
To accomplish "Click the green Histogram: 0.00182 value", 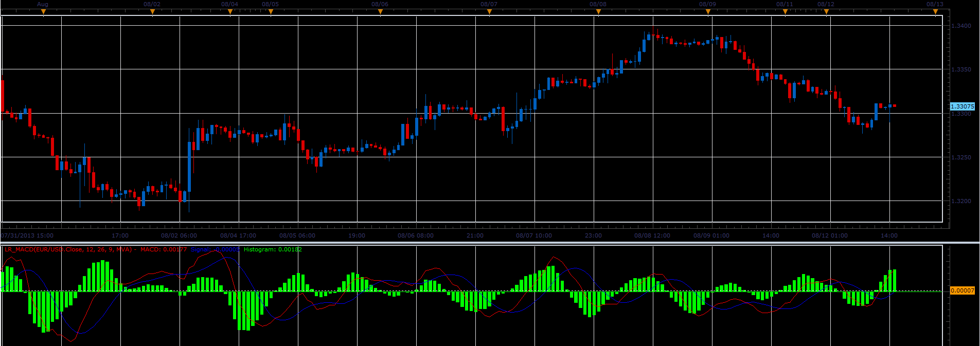I will pyautogui.click(x=273, y=249).
